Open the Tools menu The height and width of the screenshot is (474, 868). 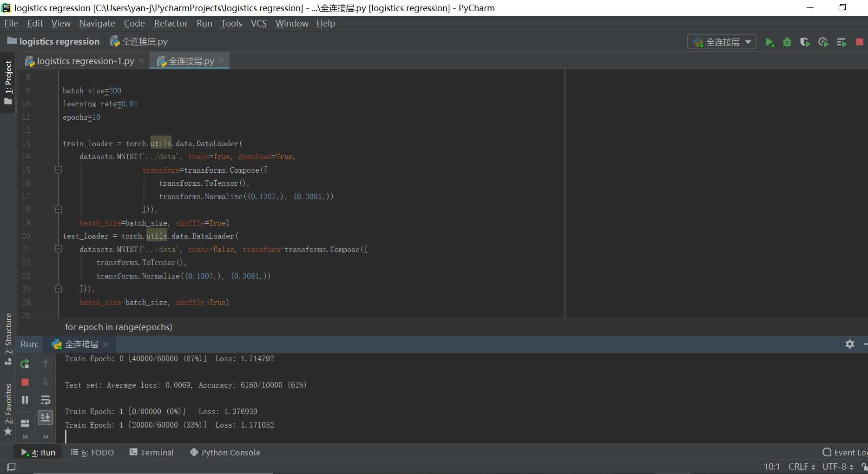[231, 23]
